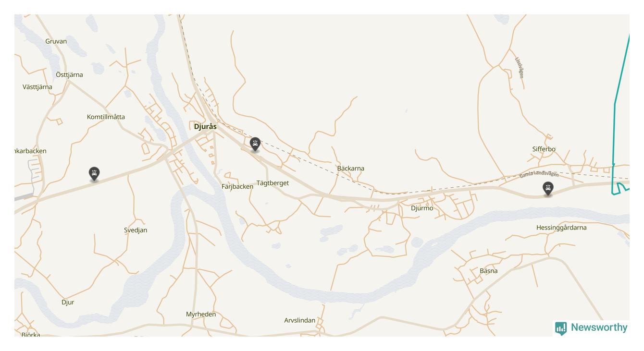This screenshot has width=644, height=351.
Task: Select the Komtillmåtta label
Action: click(x=106, y=117)
